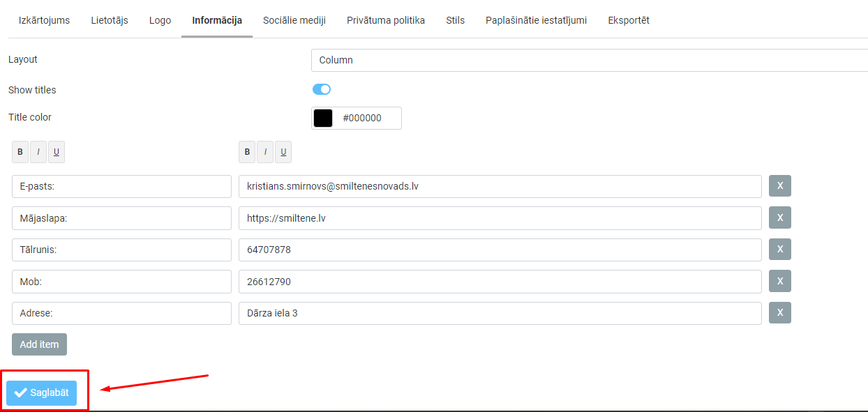868x412 pixels.
Task: Toggle underline for the title column
Action: tap(57, 152)
